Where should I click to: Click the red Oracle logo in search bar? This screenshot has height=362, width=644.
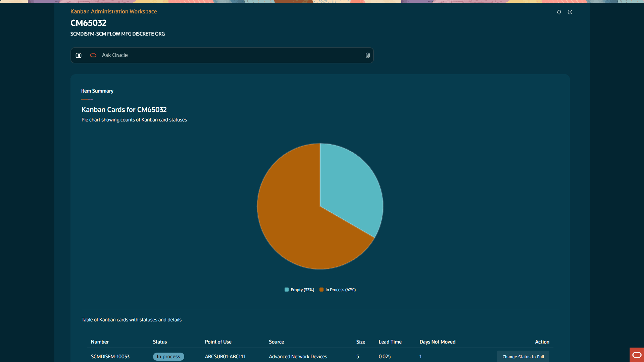(93, 55)
